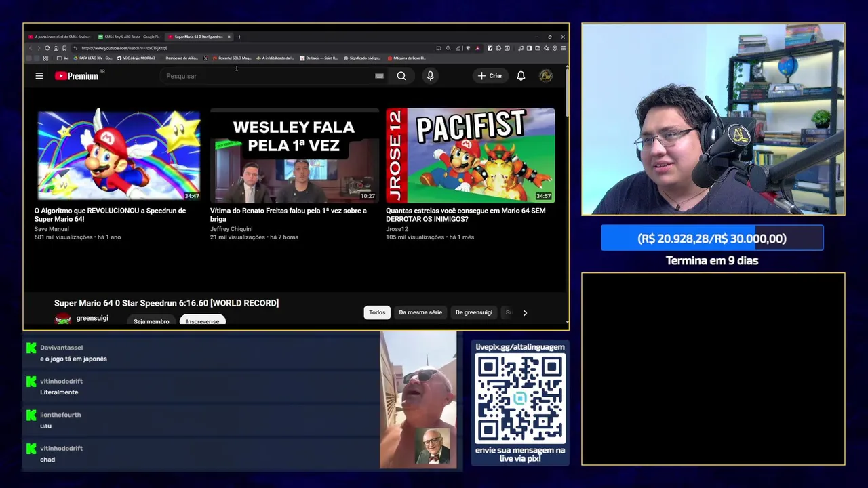Open the browser main menu

click(563, 48)
